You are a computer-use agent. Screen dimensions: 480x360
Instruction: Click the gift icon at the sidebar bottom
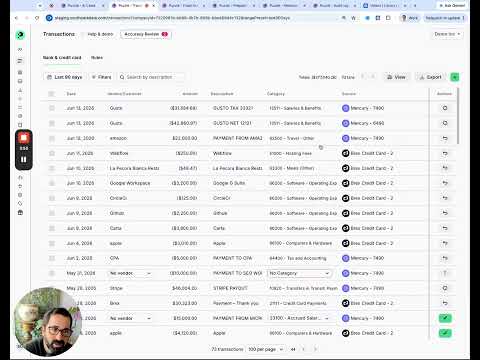point(20,212)
